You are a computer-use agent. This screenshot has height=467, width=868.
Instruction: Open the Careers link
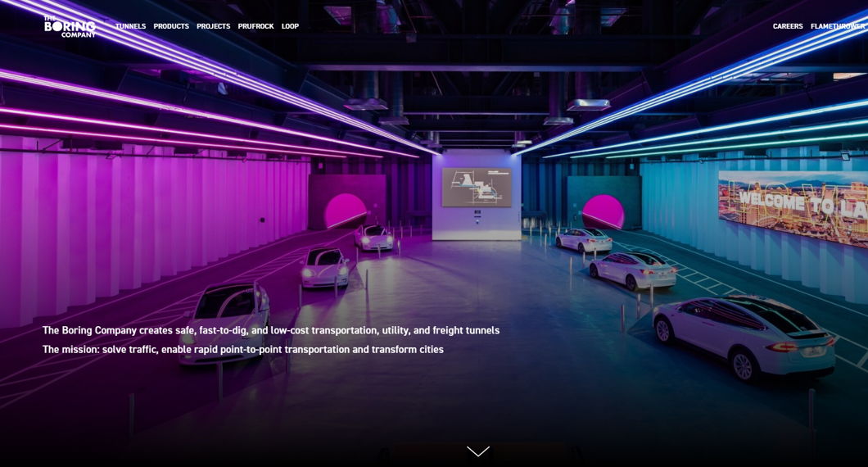click(788, 26)
